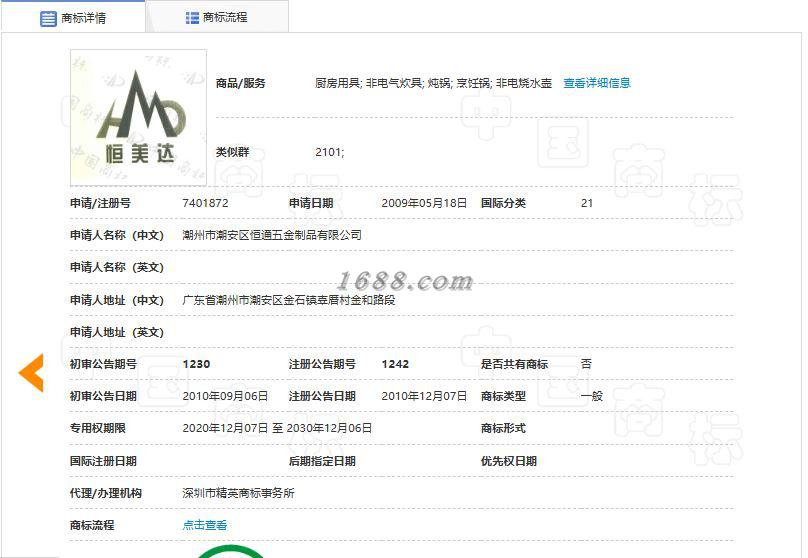Select agency name 深圳市精英商标事务所

238,493
